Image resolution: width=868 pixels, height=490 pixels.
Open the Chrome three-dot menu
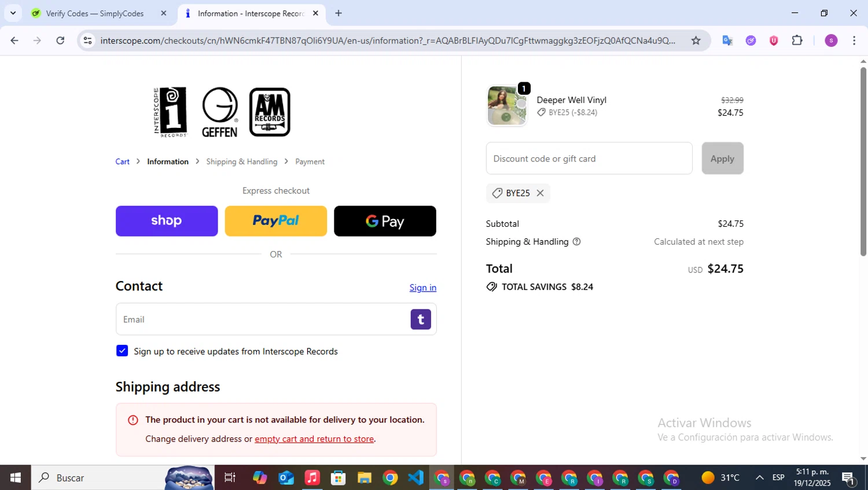click(854, 40)
